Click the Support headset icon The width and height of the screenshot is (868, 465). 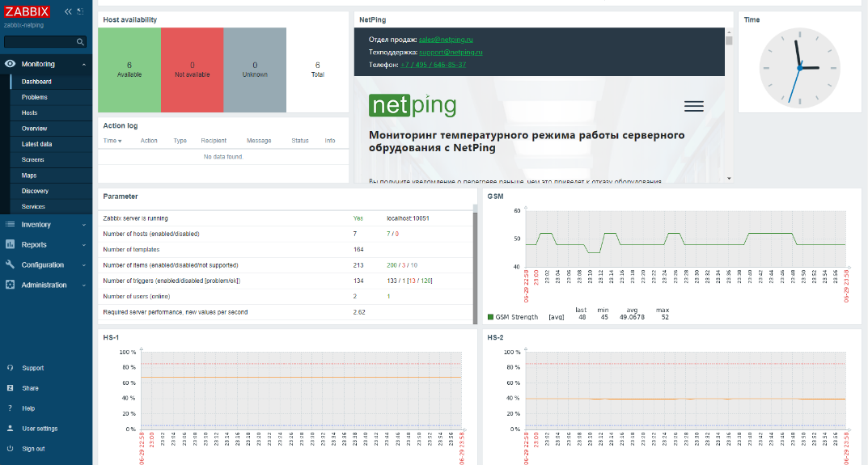pos(10,368)
